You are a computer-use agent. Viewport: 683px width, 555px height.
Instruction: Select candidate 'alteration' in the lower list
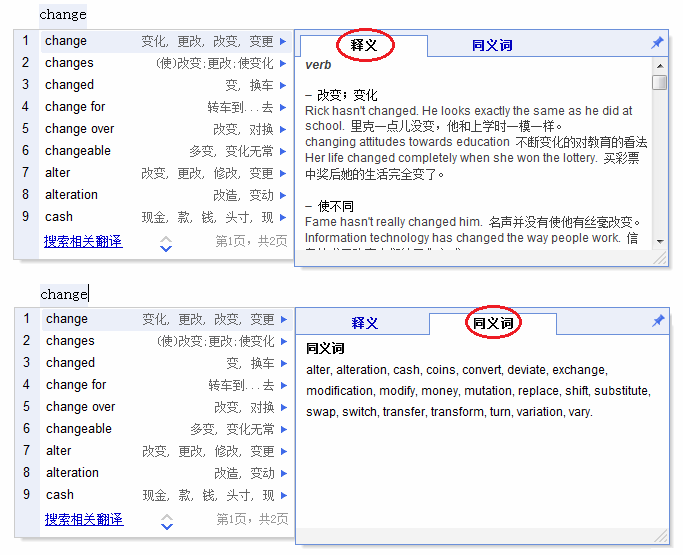(x=72, y=473)
